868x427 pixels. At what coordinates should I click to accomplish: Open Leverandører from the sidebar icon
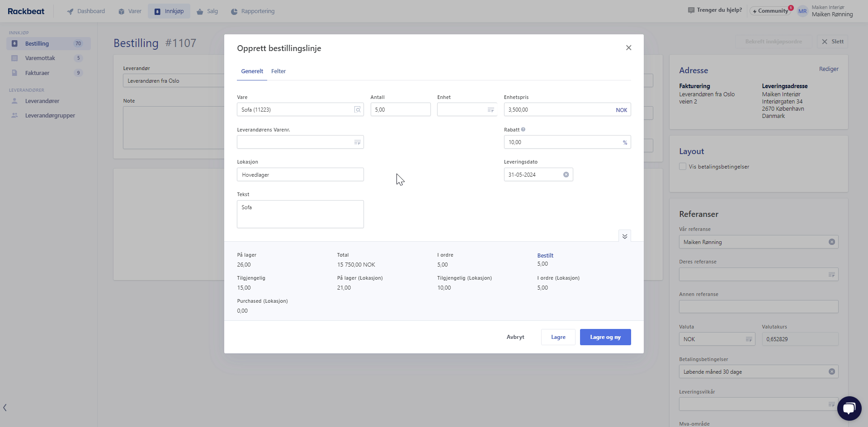click(15, 101)
